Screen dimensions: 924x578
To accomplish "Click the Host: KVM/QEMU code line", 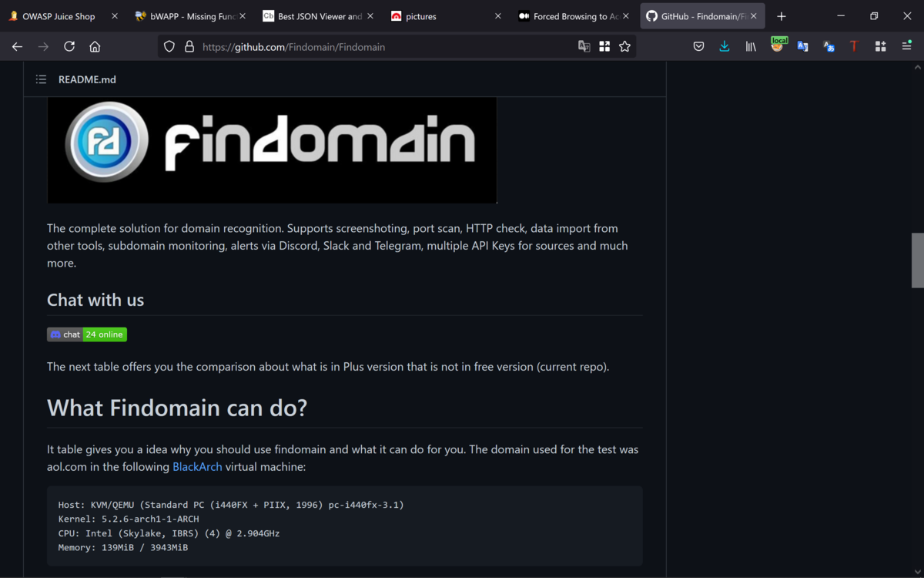I will (x=231, y=505).
